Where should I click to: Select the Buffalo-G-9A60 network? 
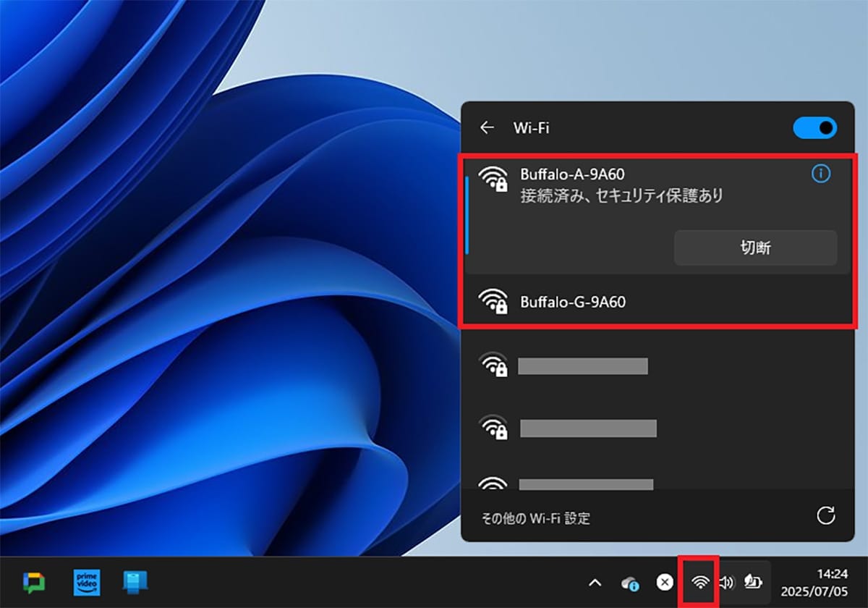(x=658, y=302)
